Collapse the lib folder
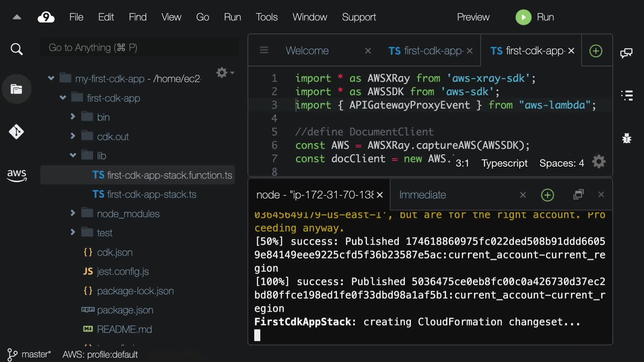 pyautogui.click(x=73, y=156)
